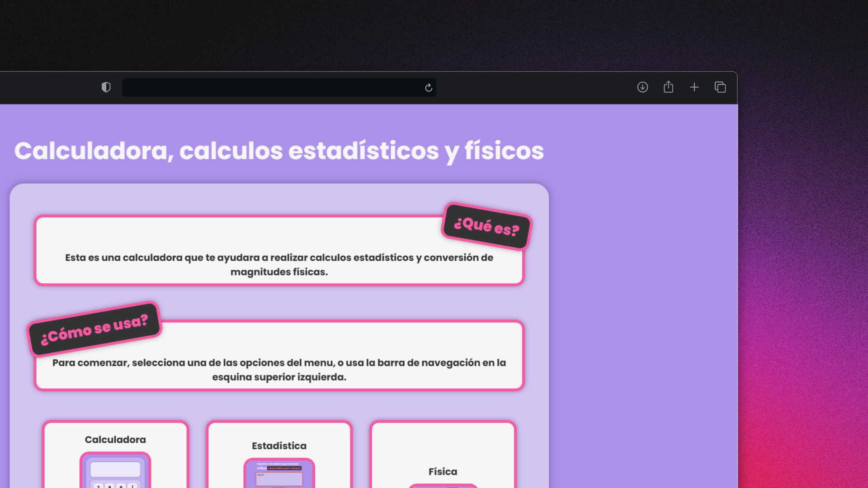Click the browser address bar
The image size is (868, 488).
click(271, 87)
